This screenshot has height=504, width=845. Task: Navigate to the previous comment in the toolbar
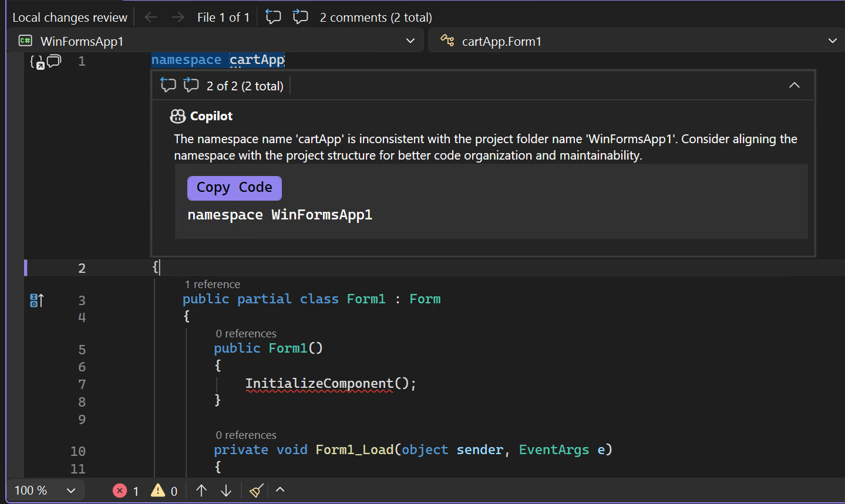(x=273, y=17)
